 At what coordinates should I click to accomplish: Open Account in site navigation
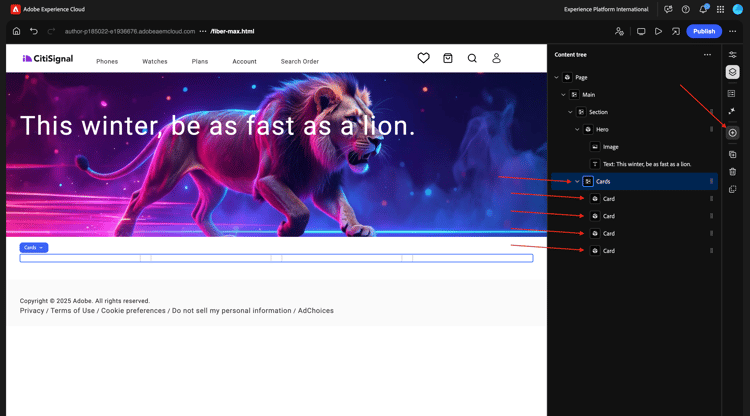[x=244, y=61]
